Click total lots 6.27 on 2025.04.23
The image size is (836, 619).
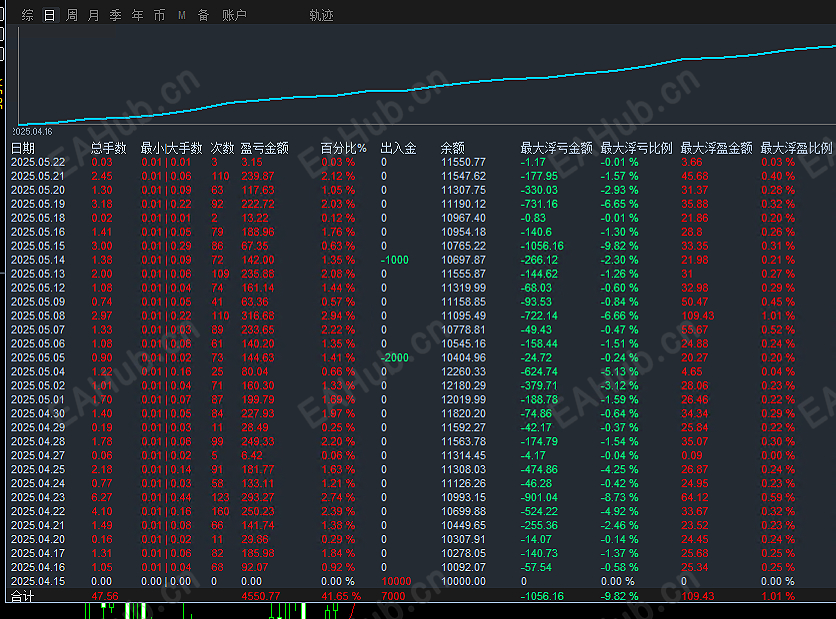point(102,497)
